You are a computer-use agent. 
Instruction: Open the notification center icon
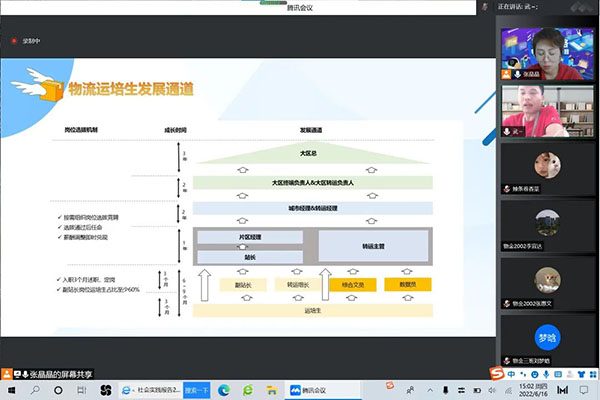pyautogui.click(x=585, y=390)
